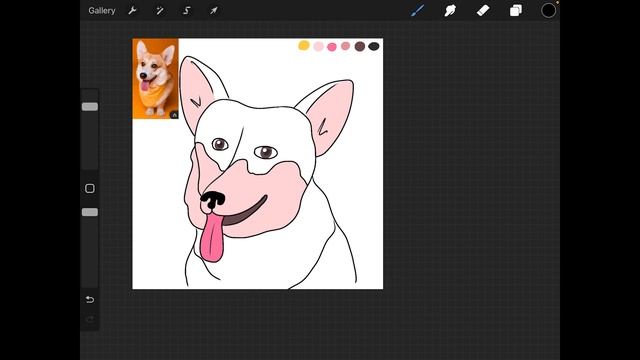
Task: Select the Smudge finger tool
Action: pyautogui.click(x=450, y=11)
